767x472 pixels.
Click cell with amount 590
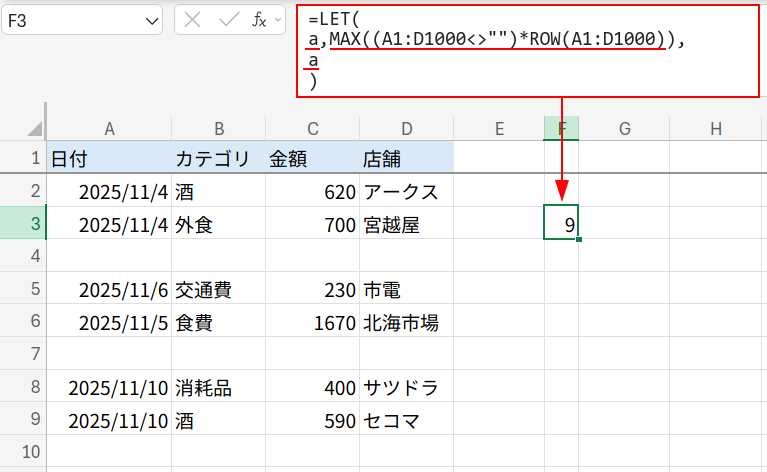pos(313,419)
